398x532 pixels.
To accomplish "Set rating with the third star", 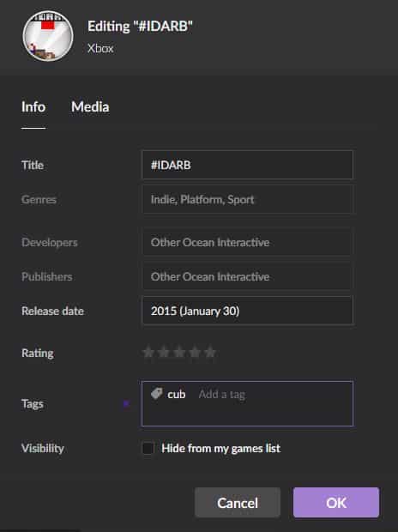I will tap(179, 352).
